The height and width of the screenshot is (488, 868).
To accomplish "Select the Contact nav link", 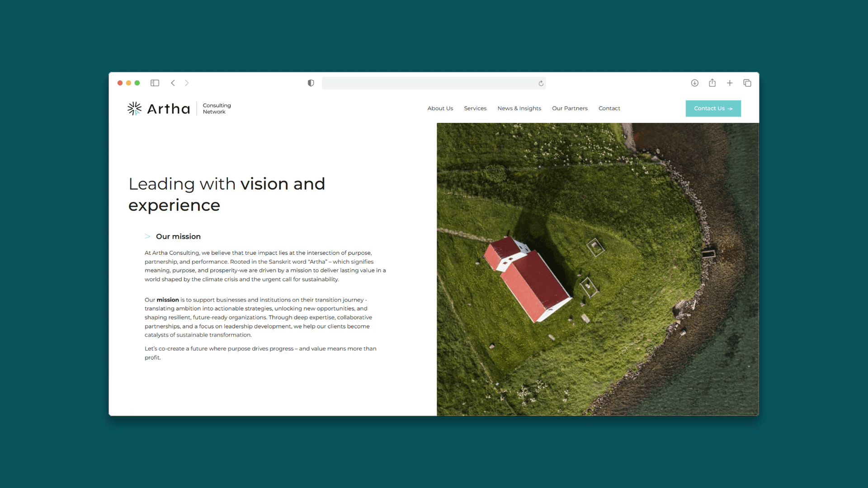I will click(609, 108).
